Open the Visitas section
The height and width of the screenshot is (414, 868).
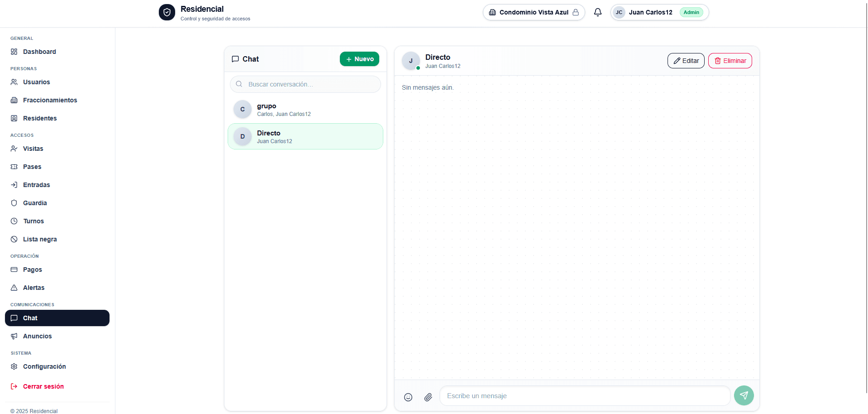pyautogui.click(x=33, y=149)
